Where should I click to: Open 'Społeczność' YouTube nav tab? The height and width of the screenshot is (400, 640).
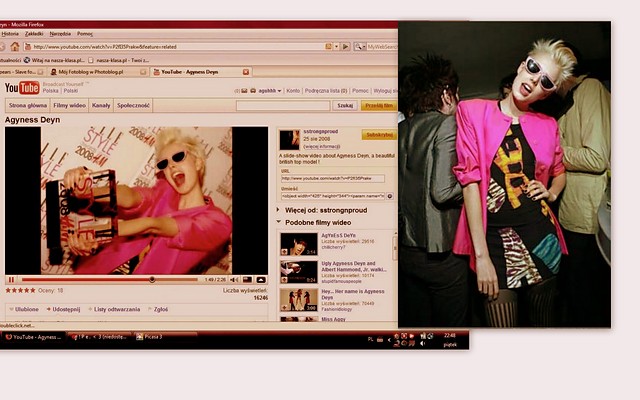(x=133, y=105)
